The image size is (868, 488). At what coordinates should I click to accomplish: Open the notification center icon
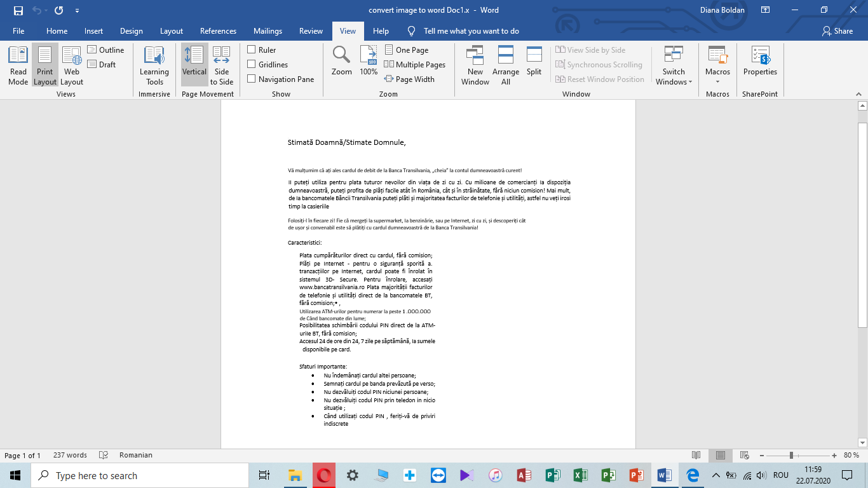pyautogui.click(x=847, y=475)
